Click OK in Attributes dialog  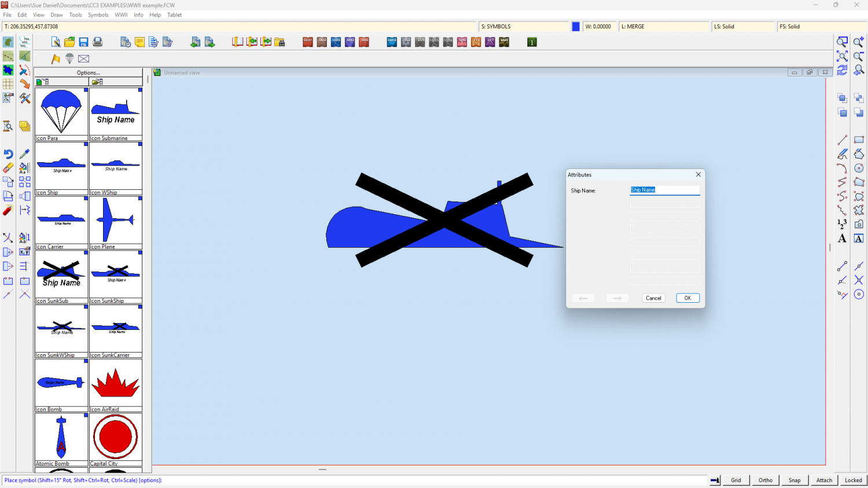coord(687,298)
